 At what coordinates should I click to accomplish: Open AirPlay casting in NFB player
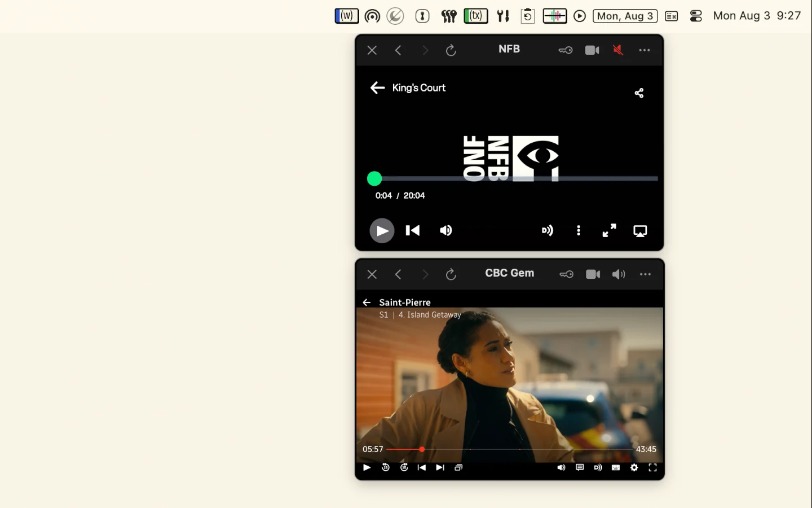640,231
